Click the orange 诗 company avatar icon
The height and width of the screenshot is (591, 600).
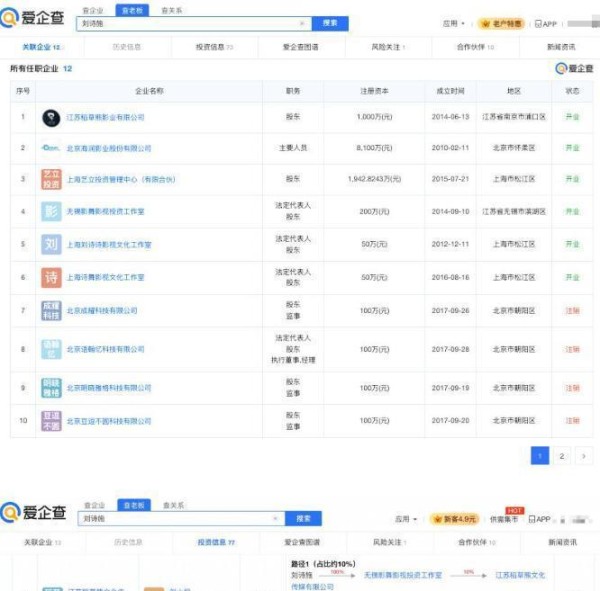[51, 276]
